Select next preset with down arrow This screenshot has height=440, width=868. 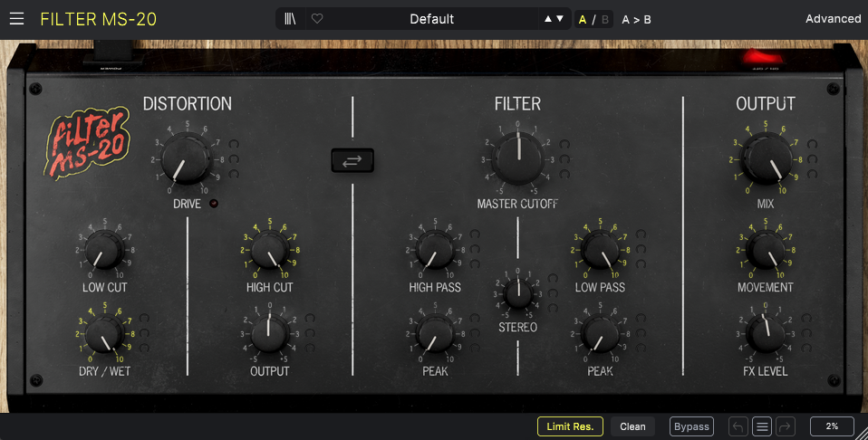pos(560,19)
